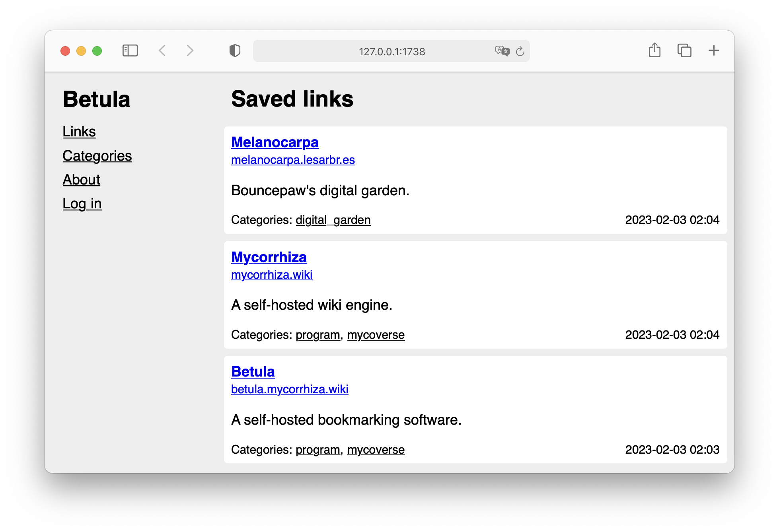
Task: Open the Melanocarpa bookmark title
Action: 275,142
